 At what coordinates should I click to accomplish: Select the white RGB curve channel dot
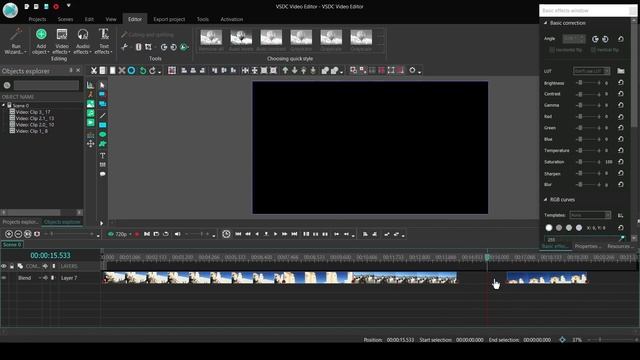point(549,228)
